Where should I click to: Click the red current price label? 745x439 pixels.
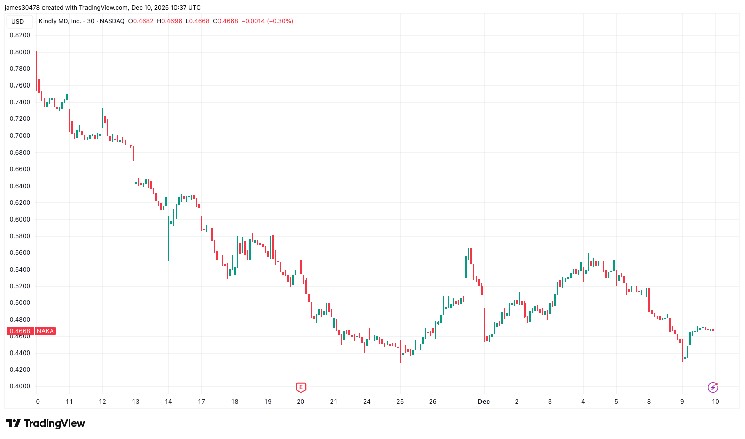(20, 331)
